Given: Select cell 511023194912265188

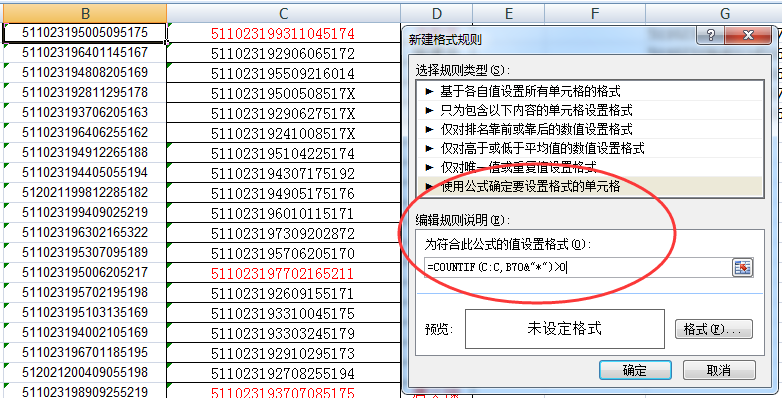Looking at the screenshot, I should tap(85, 152).
